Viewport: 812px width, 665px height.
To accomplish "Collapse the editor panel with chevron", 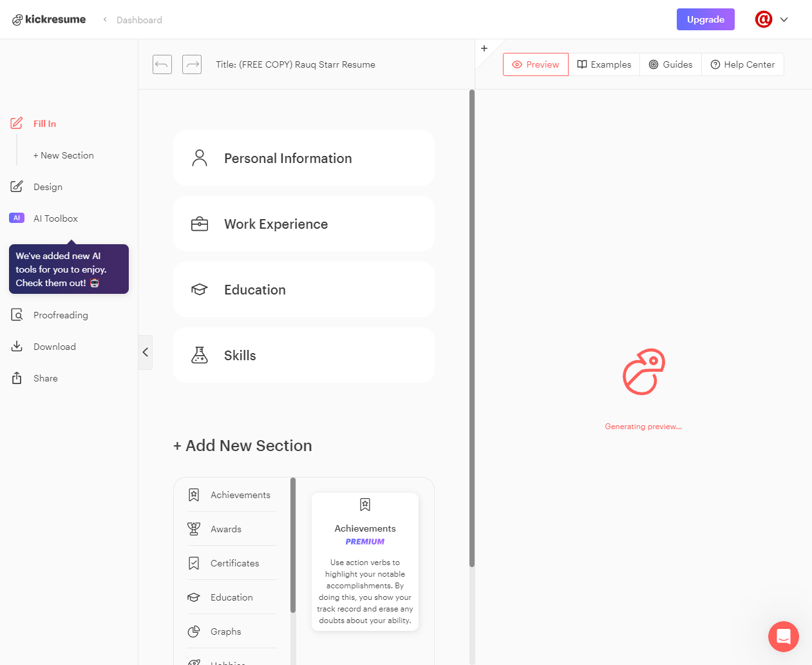I will click(146, 352).
